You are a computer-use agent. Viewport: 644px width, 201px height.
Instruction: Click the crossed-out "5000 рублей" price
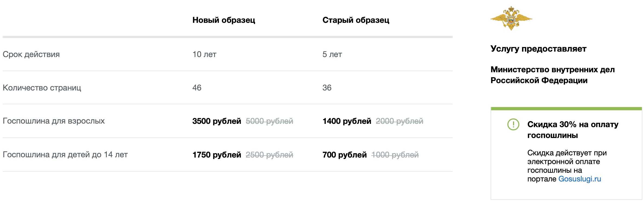(269, 121)
